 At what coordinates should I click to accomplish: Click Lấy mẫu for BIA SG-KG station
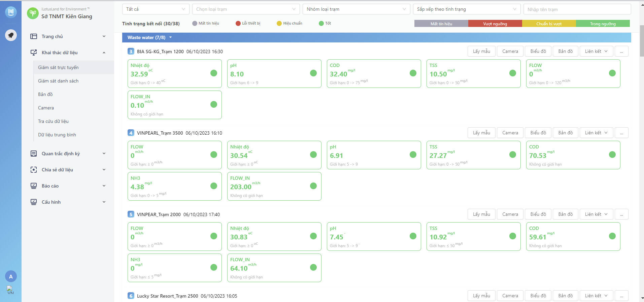[x=481, y=51]
